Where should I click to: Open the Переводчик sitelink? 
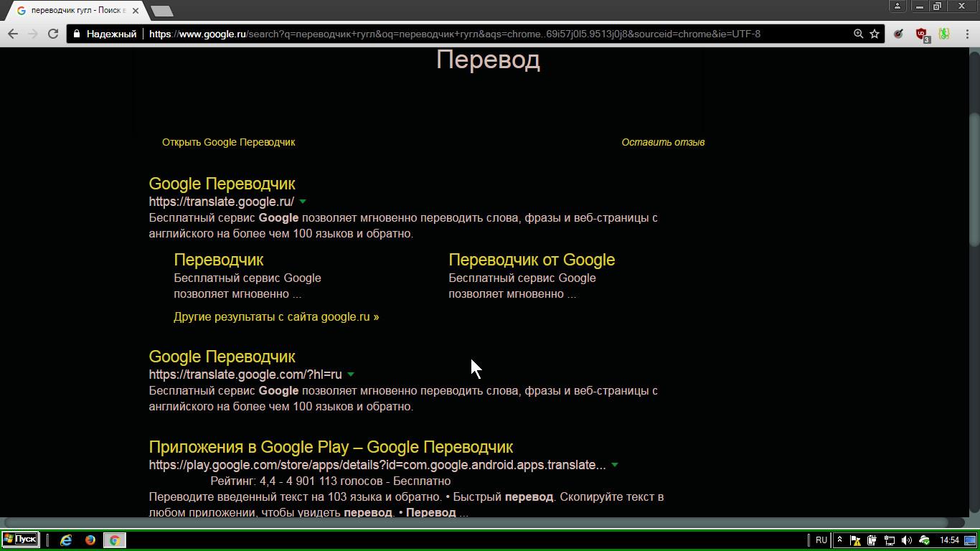click(218, 260)
